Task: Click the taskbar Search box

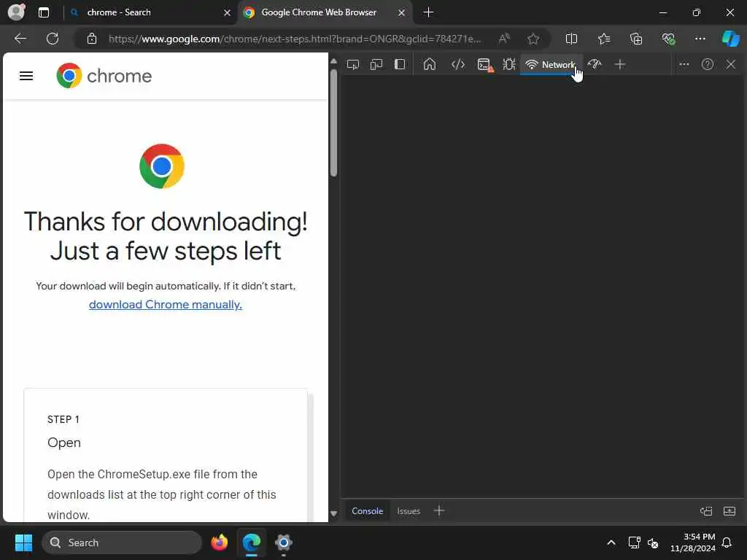Action: (122, 542)
